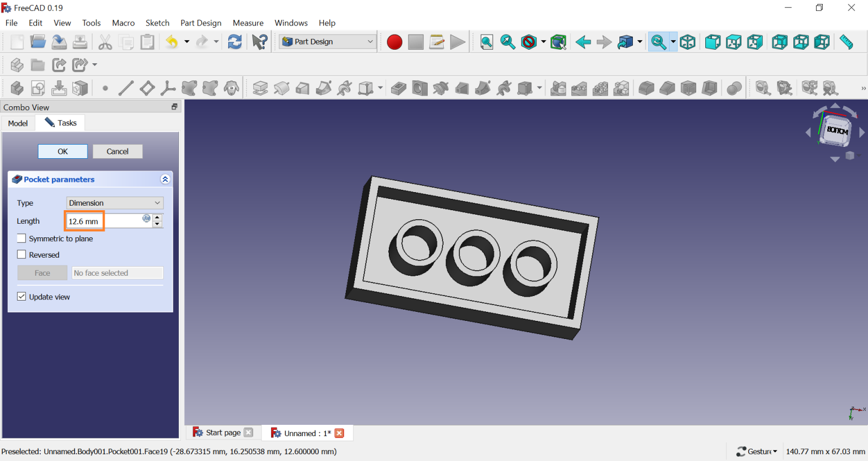Cancel the pocket operation
The image size is (868, 461).
click(118, 151)
